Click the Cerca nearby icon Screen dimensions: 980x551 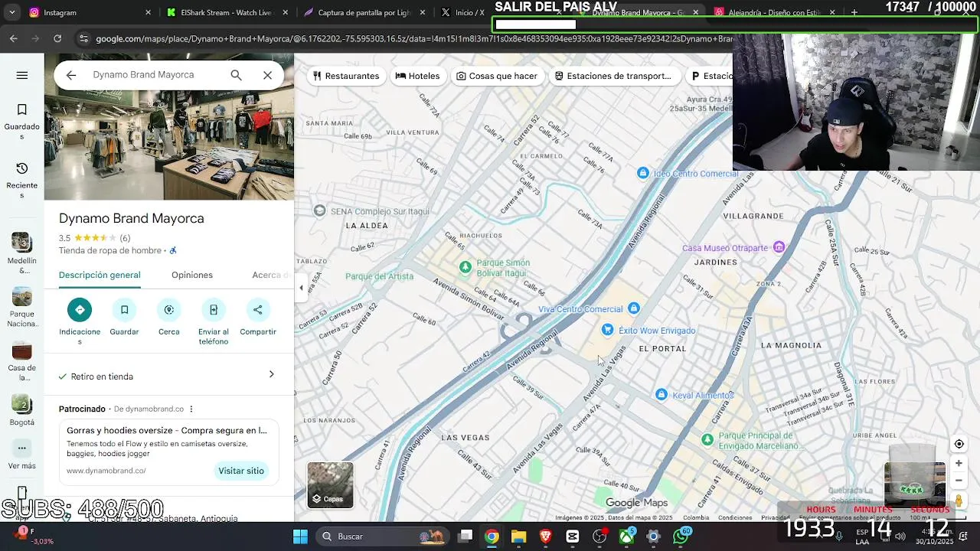coord(169,310)
